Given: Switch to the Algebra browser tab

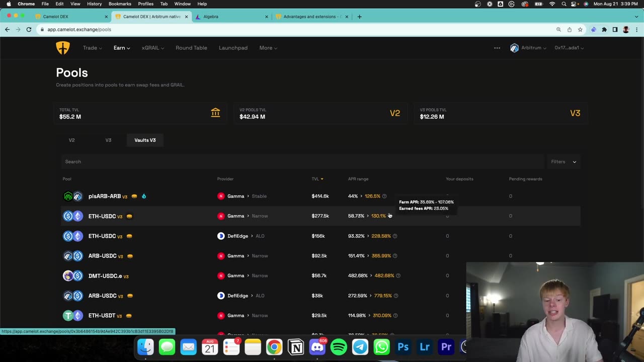Looking at the screenshot, I should point(230,17).
